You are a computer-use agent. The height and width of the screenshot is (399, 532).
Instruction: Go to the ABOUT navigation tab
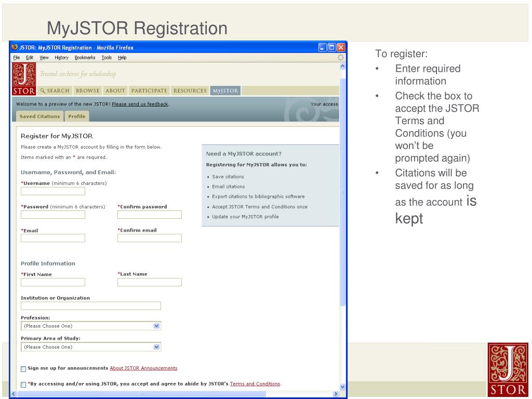[x=115, y=90]
